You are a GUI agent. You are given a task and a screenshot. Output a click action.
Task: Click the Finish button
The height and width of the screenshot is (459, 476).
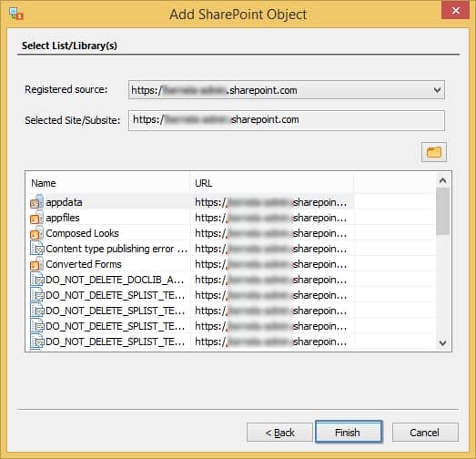(x=349, y=432)
